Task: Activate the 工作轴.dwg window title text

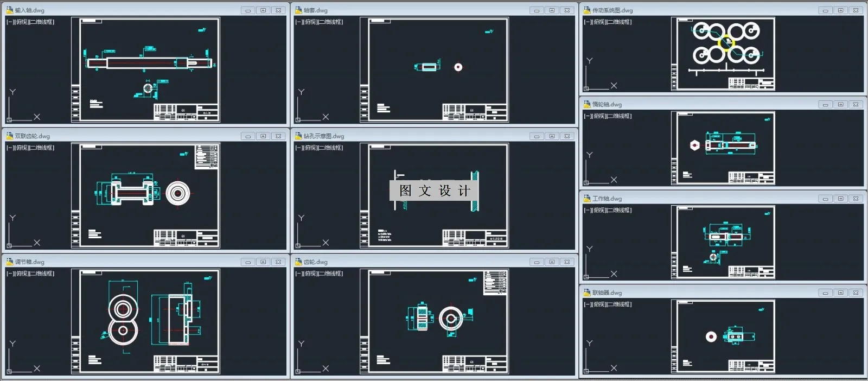Action: pos(607,199)
